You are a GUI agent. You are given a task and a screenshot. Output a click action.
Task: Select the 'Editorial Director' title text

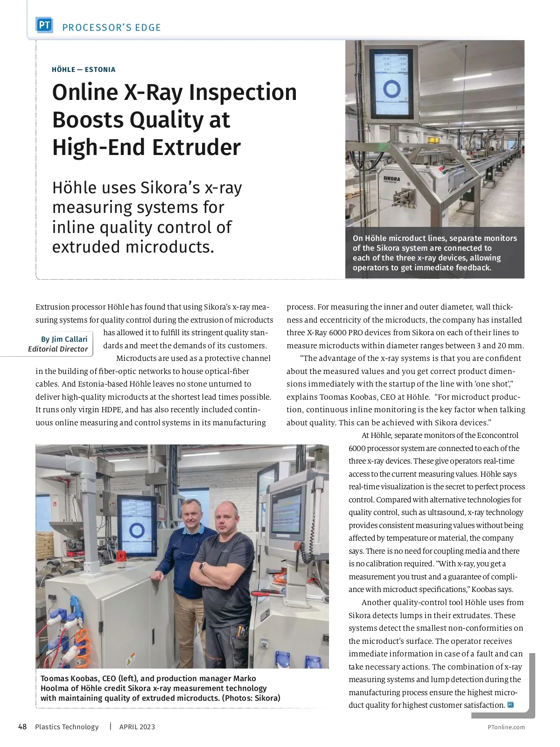click(58, 349)
